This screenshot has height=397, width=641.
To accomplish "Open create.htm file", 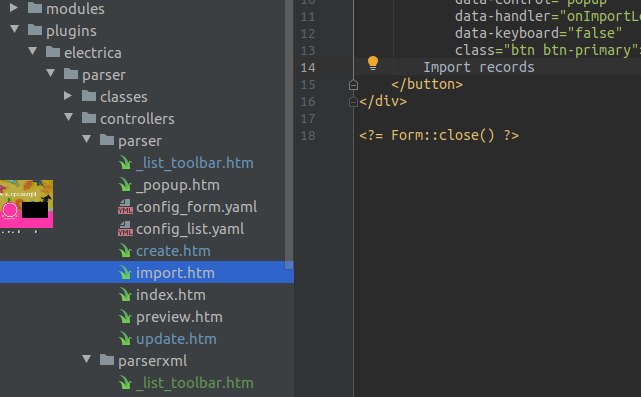I will coord(173,251).
